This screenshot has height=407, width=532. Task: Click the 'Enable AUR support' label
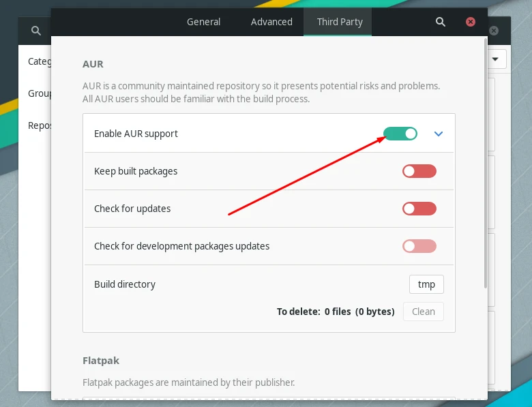[x=136, y=134]
